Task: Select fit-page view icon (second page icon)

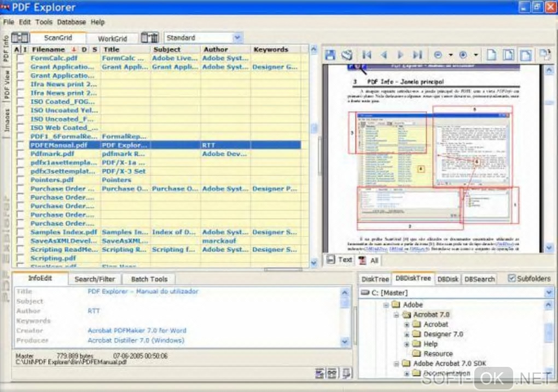Action: pyautogui.click(x=509, y=55)
